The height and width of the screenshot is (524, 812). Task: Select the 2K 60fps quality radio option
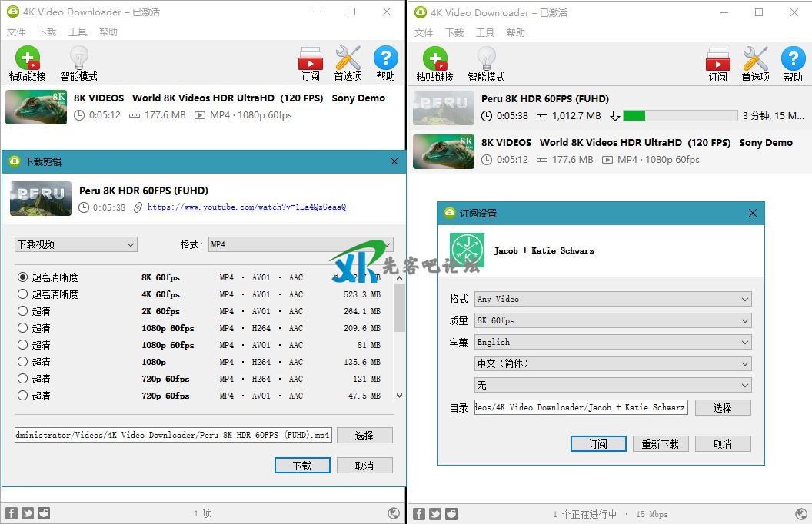23,311
